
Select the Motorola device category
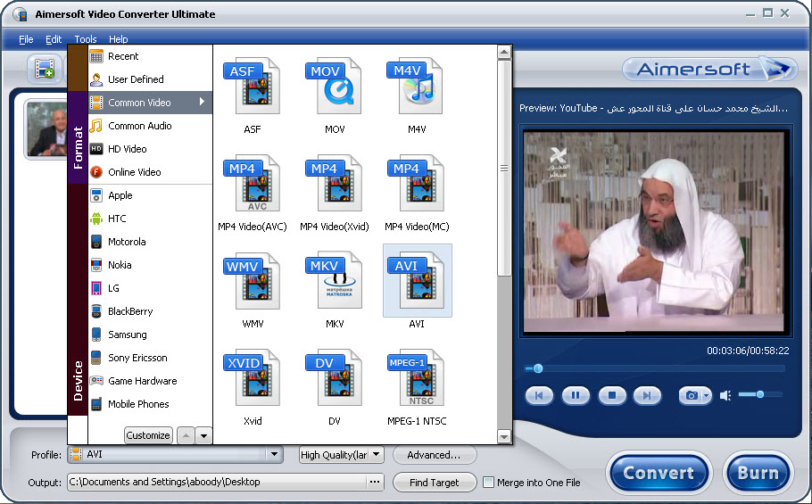coord(150,242)
